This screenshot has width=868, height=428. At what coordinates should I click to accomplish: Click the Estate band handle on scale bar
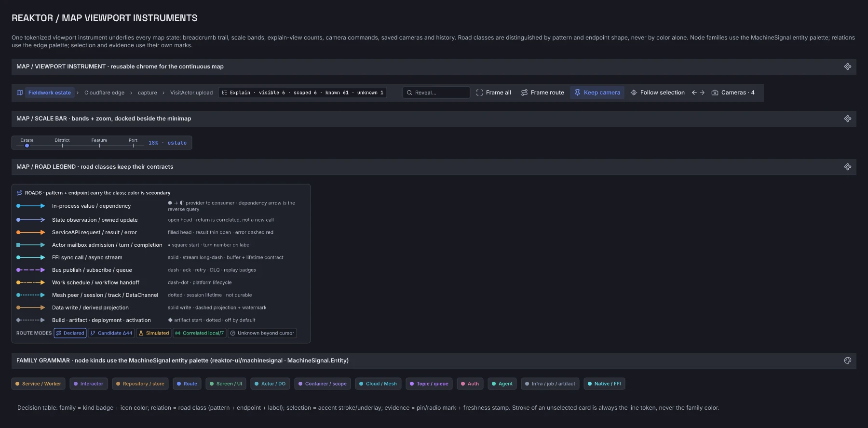[27, 146]
